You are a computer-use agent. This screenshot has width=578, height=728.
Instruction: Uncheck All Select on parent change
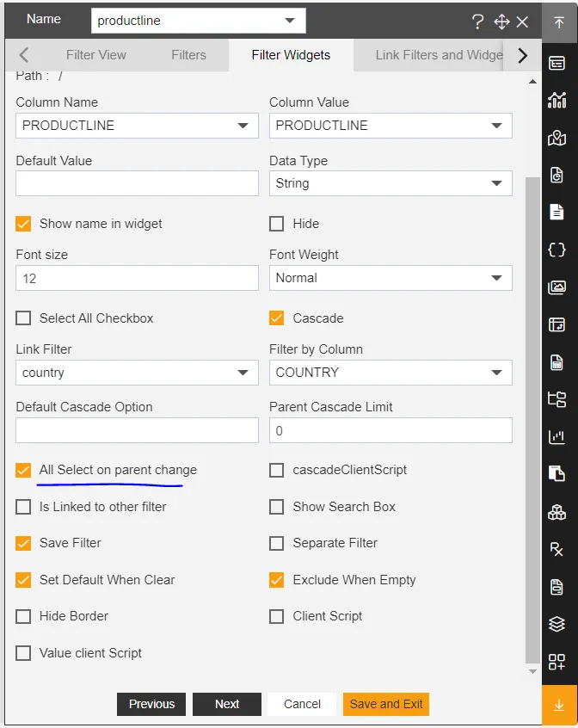tap(23, 471)
